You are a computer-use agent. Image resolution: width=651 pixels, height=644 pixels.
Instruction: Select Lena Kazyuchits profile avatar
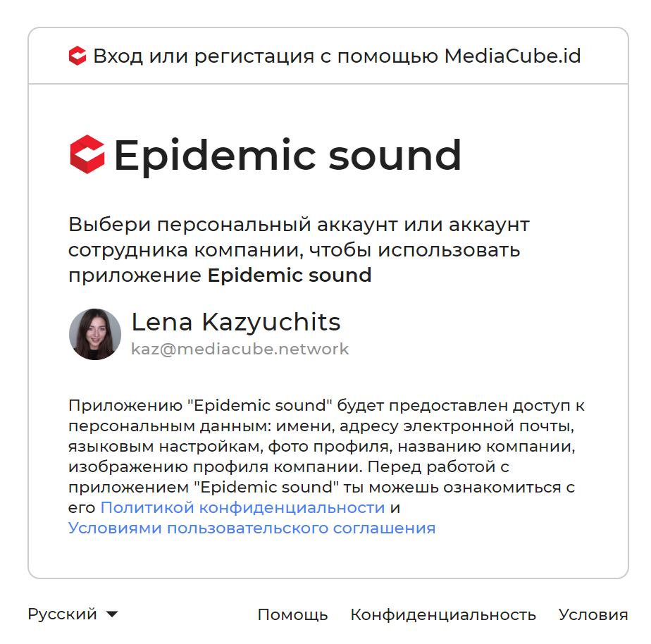(x=95, y=334)
